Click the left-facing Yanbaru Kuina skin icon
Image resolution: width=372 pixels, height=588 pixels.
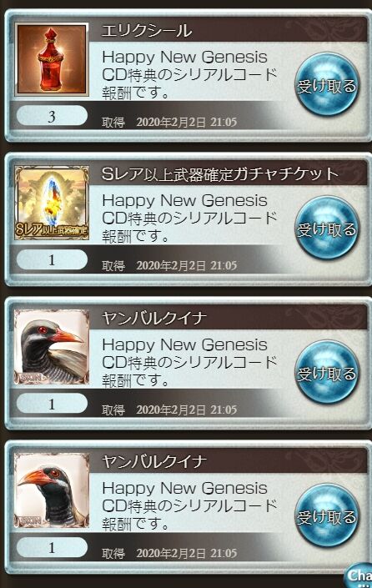52,490
